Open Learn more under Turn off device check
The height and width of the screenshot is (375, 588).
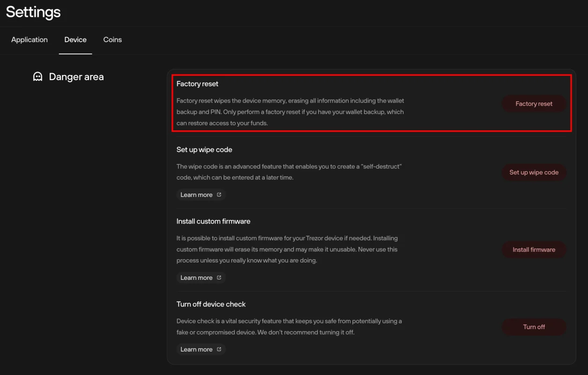click(x=201, y=349)
